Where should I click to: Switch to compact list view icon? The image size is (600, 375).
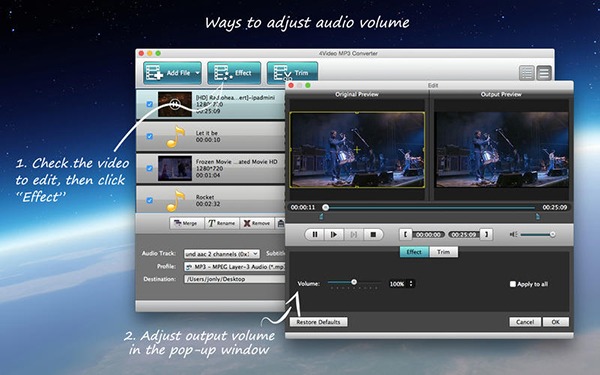click(x=527, y=73)
